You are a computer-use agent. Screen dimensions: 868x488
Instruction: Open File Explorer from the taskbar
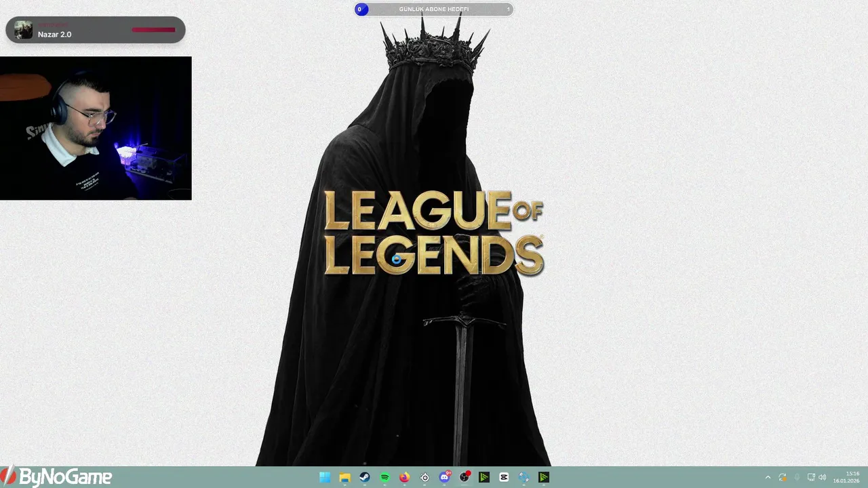(344, 477)
